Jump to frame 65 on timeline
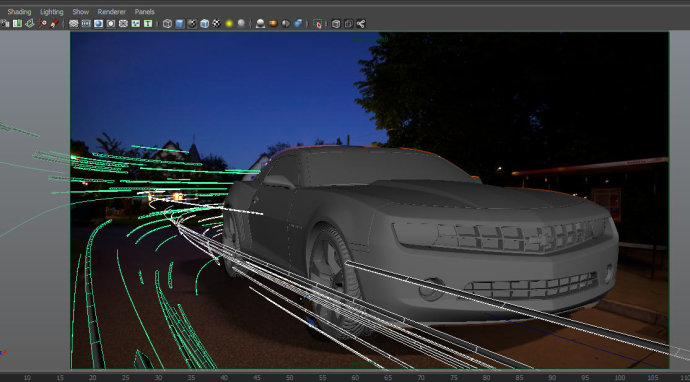The image size is (690, 382). click(388, 378)
